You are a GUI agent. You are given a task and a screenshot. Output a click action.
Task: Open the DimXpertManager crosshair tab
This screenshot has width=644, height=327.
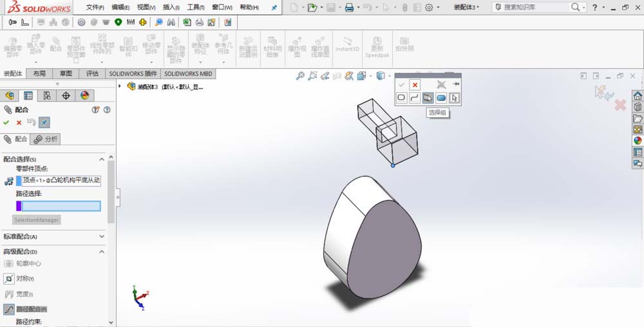coord(66,96)
